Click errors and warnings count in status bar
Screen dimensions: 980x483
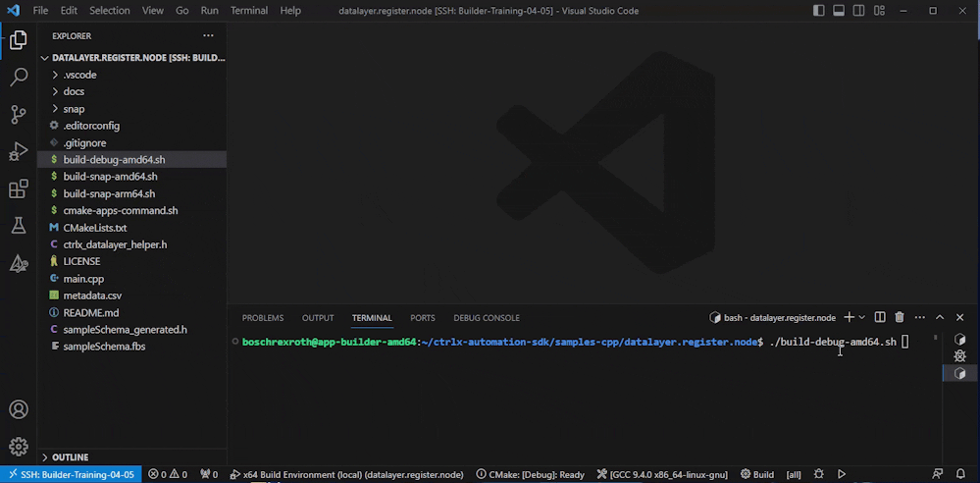pos(168,474)
